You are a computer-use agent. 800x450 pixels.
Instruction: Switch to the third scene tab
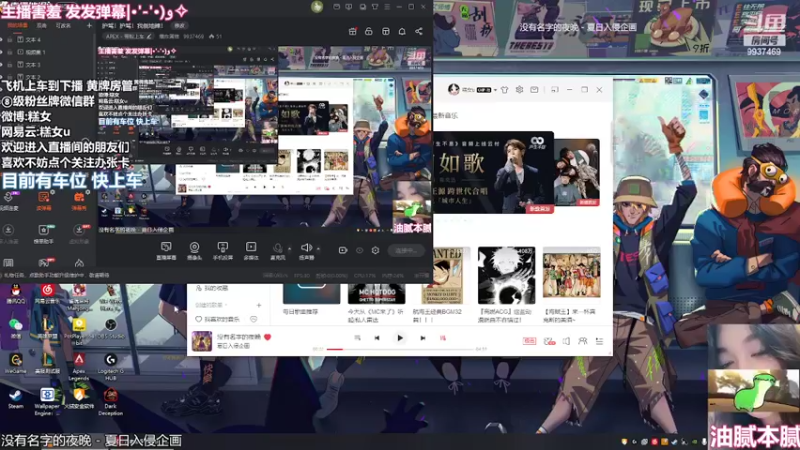point(63,26)
